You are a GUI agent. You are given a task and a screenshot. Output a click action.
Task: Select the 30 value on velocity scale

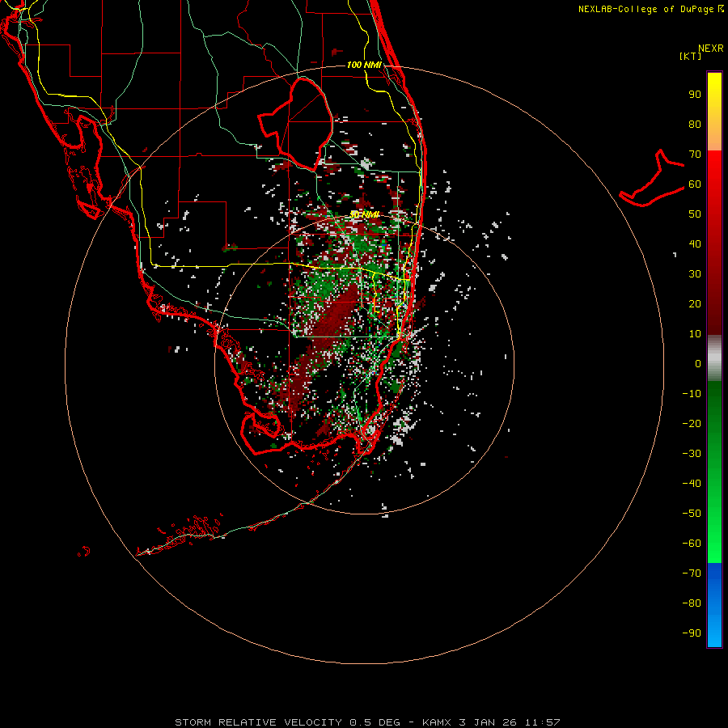(695, 274)
